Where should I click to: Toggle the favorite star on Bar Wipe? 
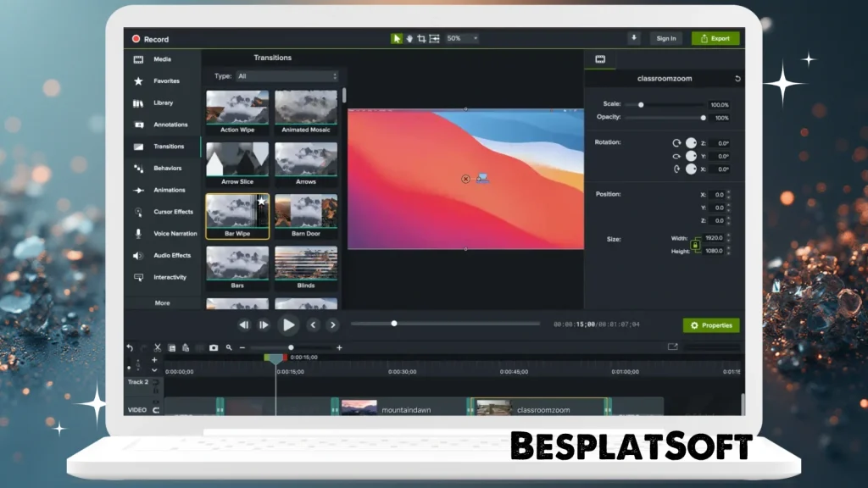(261, 201)
